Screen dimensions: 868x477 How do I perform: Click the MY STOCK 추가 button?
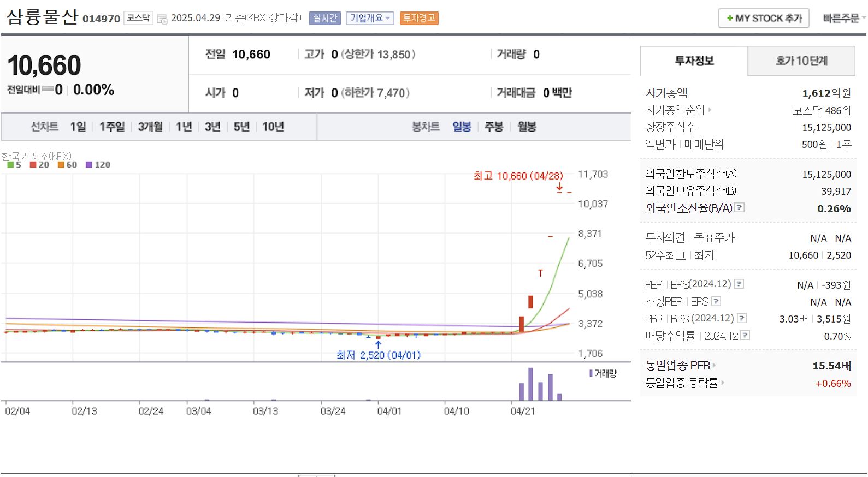[x=764, y=19]
